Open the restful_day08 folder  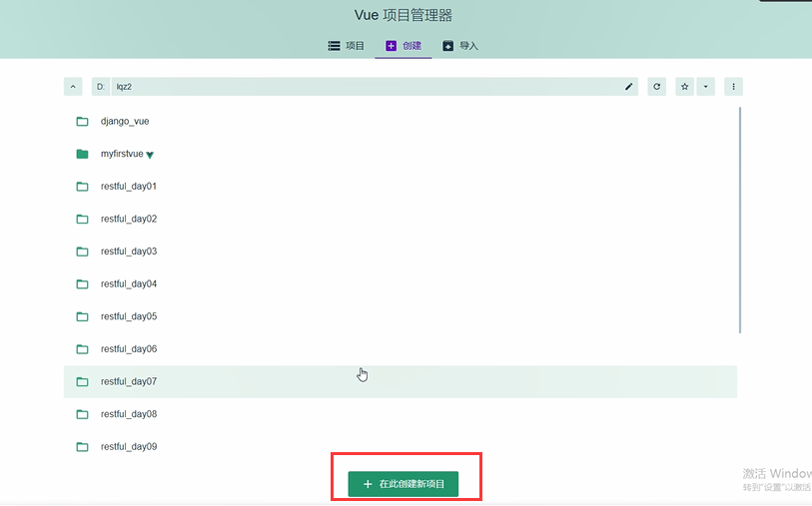(401, 414)
